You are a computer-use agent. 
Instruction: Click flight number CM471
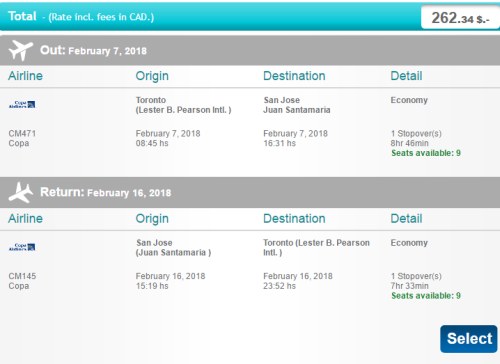(x=22, y=133)
